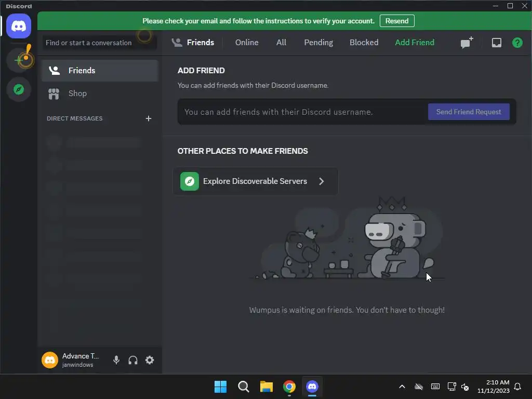The width and height of the screenshot is (532, 399).
Task: Click the Friends icon in header
Action: [177, 43]
